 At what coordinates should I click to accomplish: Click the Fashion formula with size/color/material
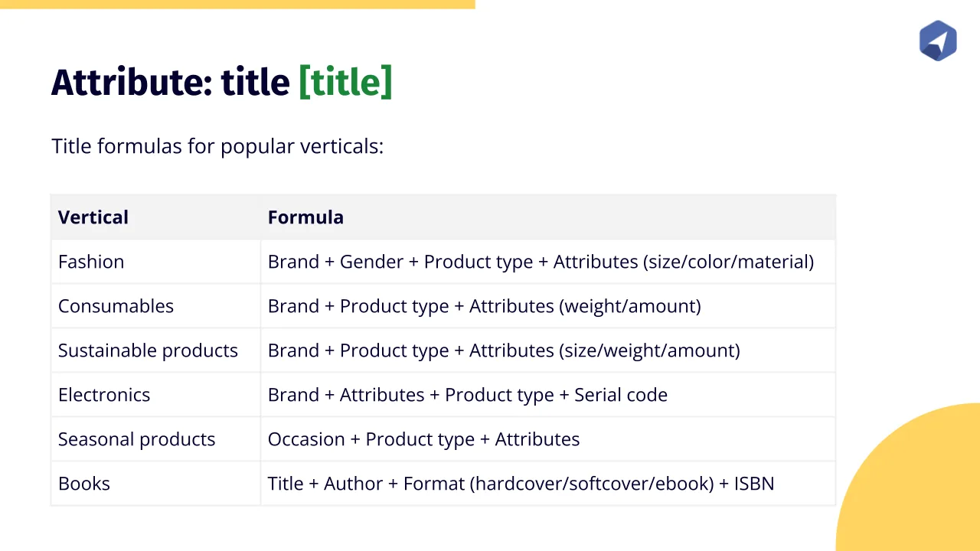click(x=541, y=262)
